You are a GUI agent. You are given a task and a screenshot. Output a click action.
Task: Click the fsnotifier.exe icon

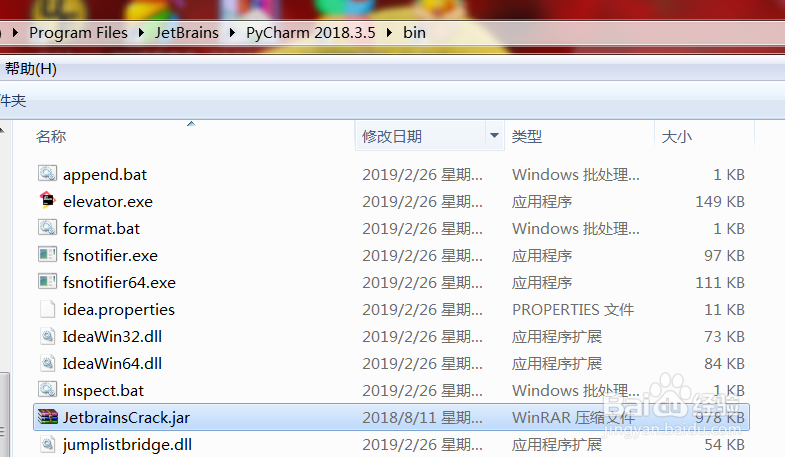point(48,255)
